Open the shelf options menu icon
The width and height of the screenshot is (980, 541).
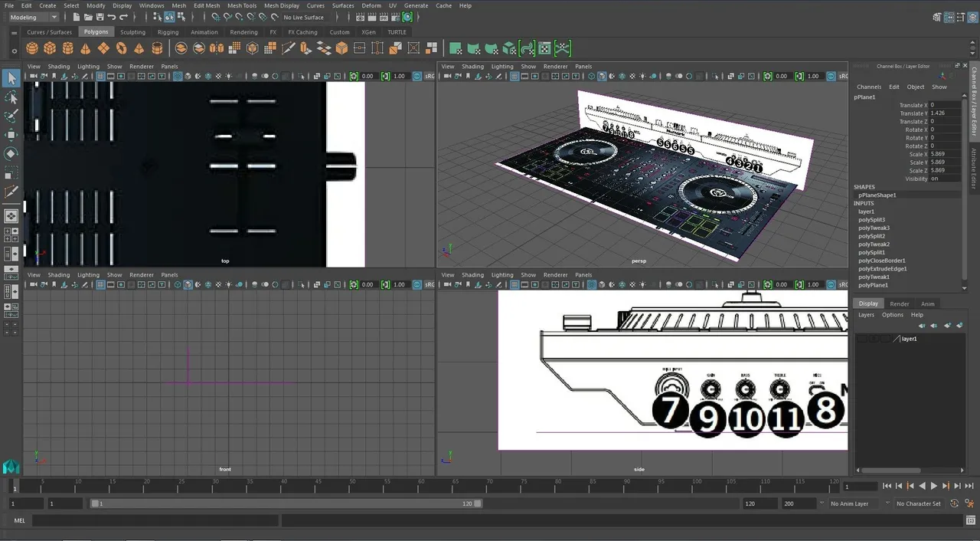point(15,53)
